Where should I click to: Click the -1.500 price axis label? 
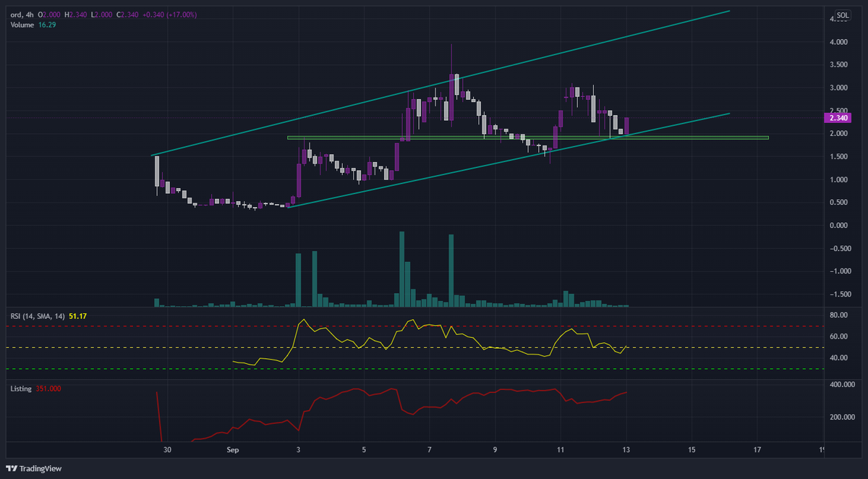839,294
